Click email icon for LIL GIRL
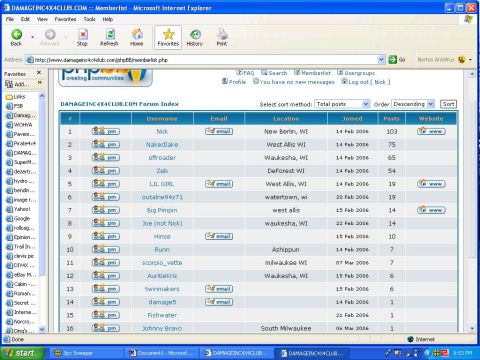480x360 pixels. [x=219, y=184]
